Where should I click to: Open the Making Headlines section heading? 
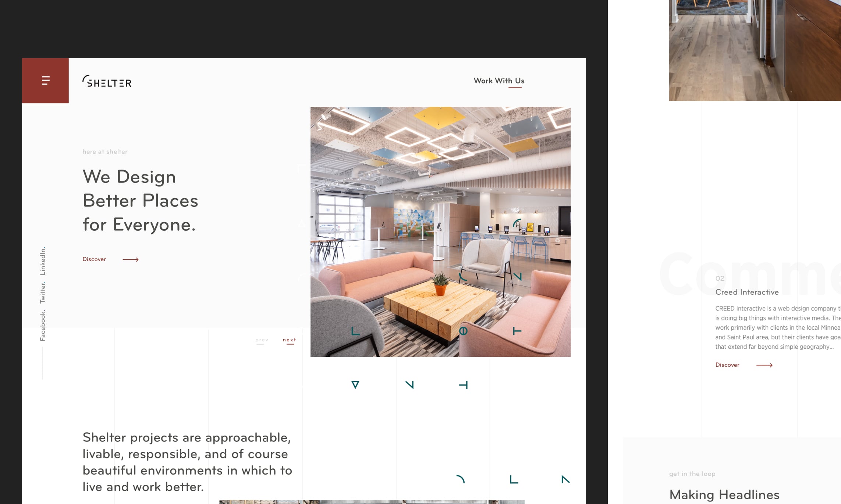(x=724, y=494)
